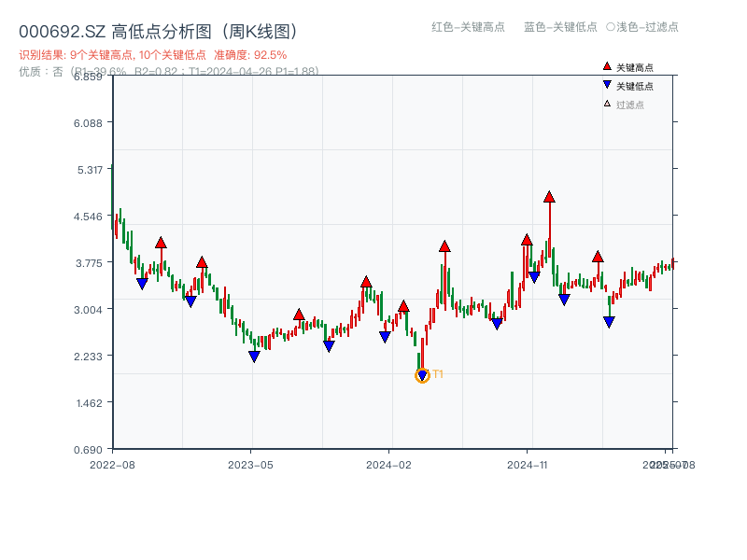This screenshot has width=747, height=560.
Task: Click the last blue key-low marker in 2025
Action: point(609,322)
